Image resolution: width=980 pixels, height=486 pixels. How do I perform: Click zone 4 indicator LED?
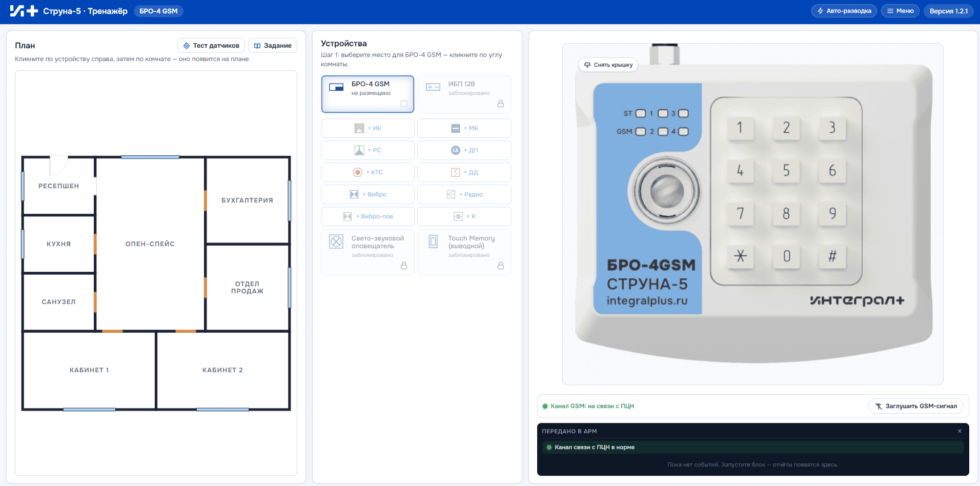coord(683,132)
